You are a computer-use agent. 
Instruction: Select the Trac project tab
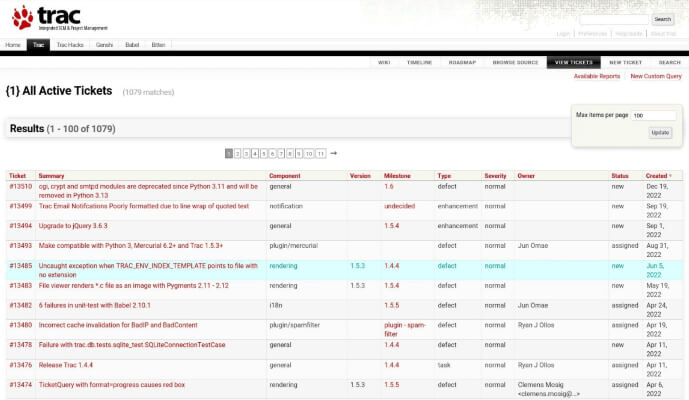(x=38, y=45)
